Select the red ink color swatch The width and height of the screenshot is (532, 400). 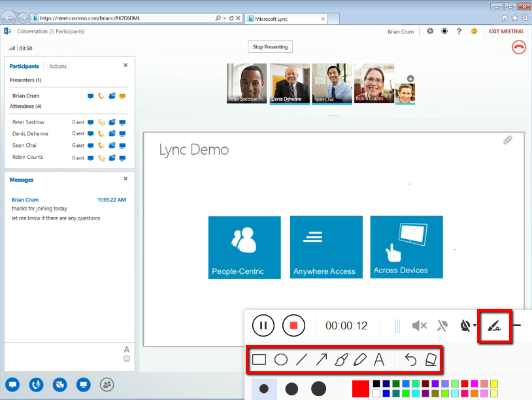click(x=360, y=388)
